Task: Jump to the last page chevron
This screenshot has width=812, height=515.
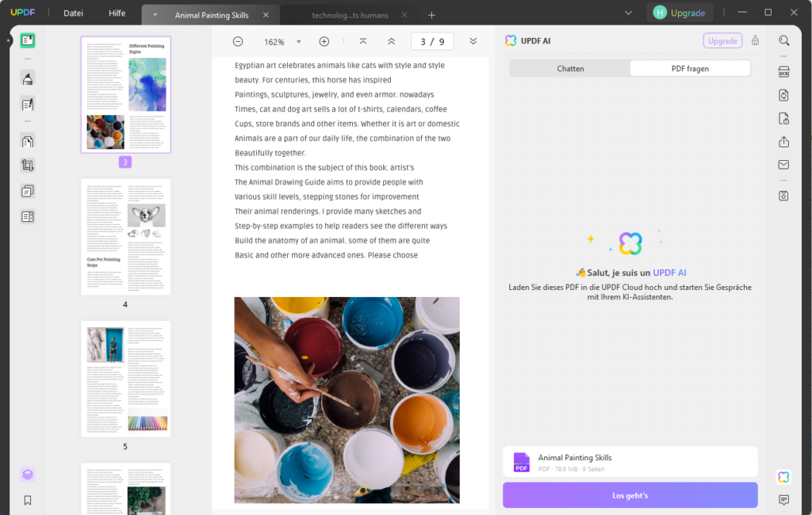Action: click(x=473, y=41)
